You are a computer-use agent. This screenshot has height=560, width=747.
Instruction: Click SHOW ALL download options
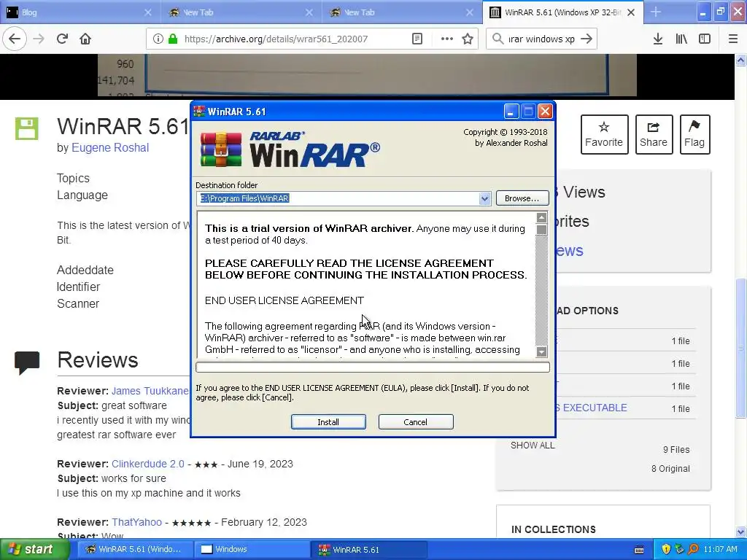click(x=533, y=446)
